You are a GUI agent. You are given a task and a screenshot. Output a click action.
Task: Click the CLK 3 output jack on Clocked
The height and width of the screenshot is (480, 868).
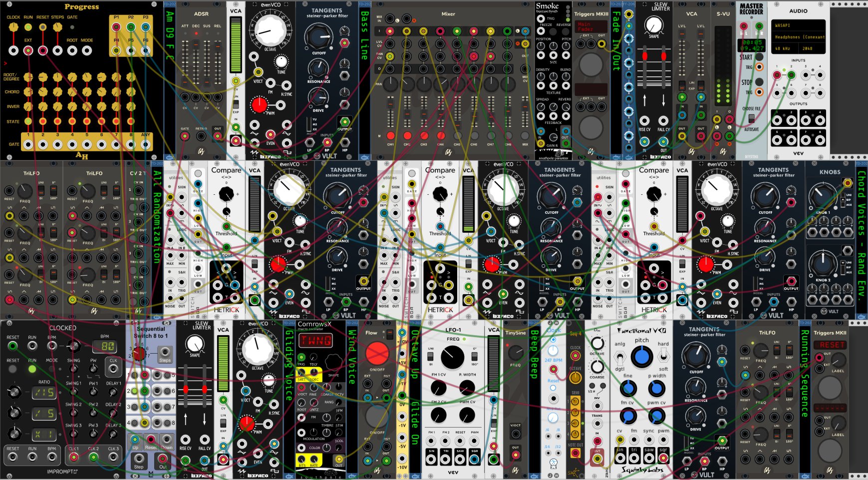[113, 457]
